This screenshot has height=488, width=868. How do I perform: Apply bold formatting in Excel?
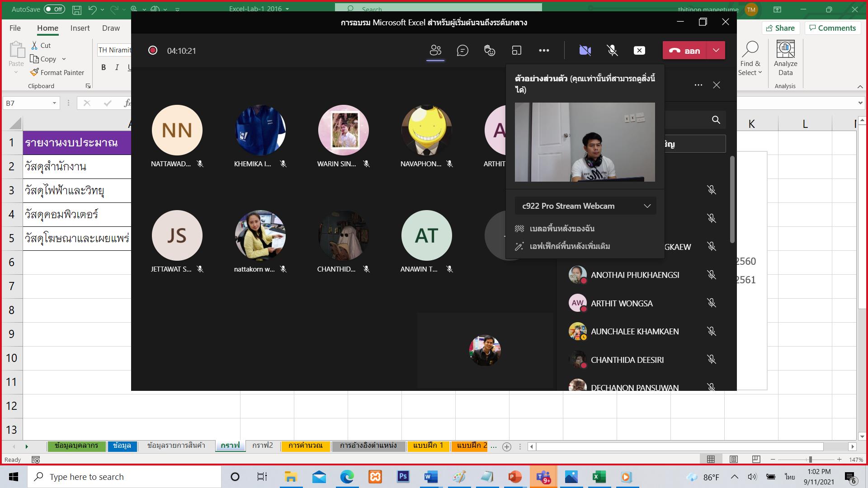[x=104, y=67]
